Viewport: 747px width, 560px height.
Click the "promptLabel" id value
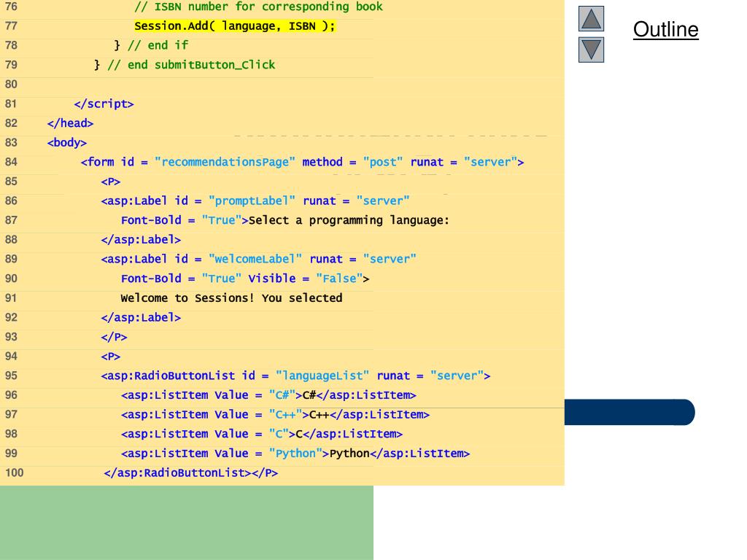(252, 201)
